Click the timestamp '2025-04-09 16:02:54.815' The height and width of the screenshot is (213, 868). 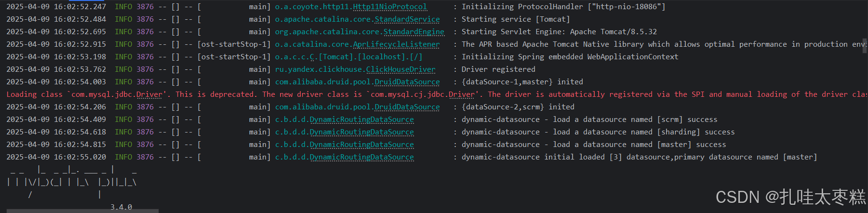click(x=56, y=145)
